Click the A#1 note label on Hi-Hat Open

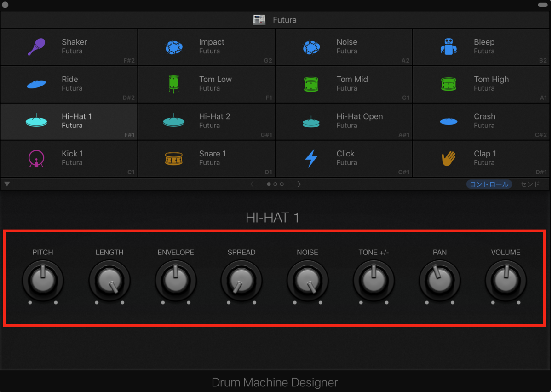(404, 135)
